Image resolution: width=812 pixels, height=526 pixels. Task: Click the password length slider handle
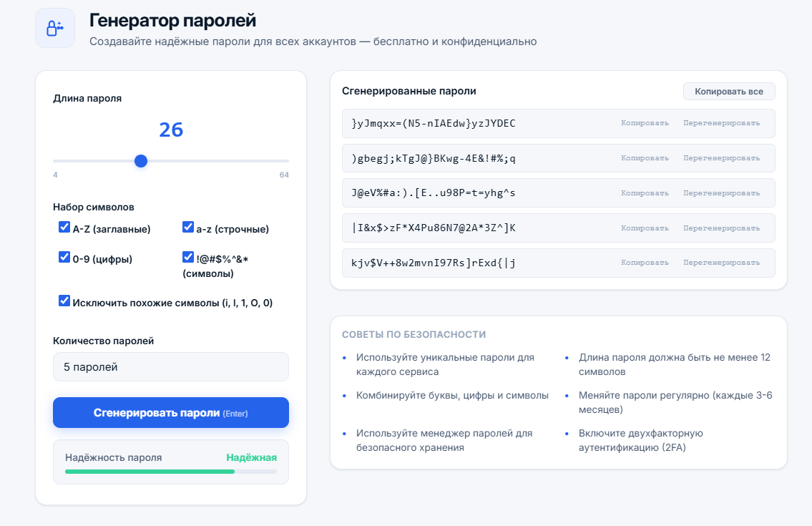pos(141,161)
